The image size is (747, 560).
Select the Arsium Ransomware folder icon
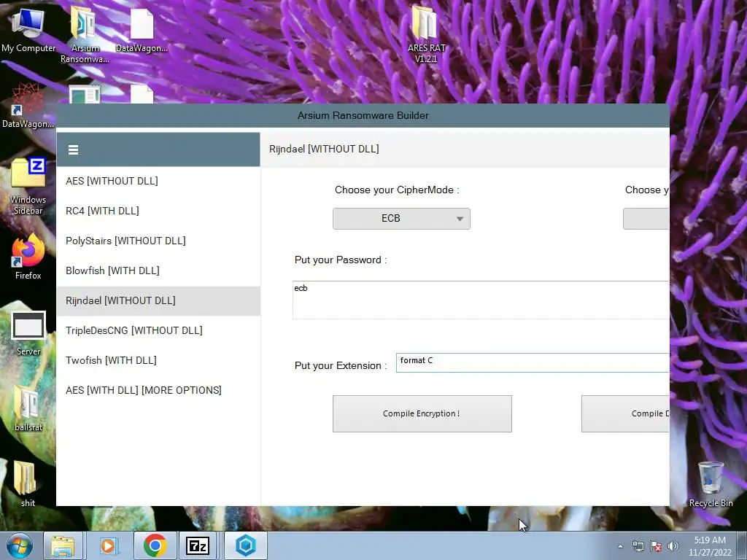85,34
